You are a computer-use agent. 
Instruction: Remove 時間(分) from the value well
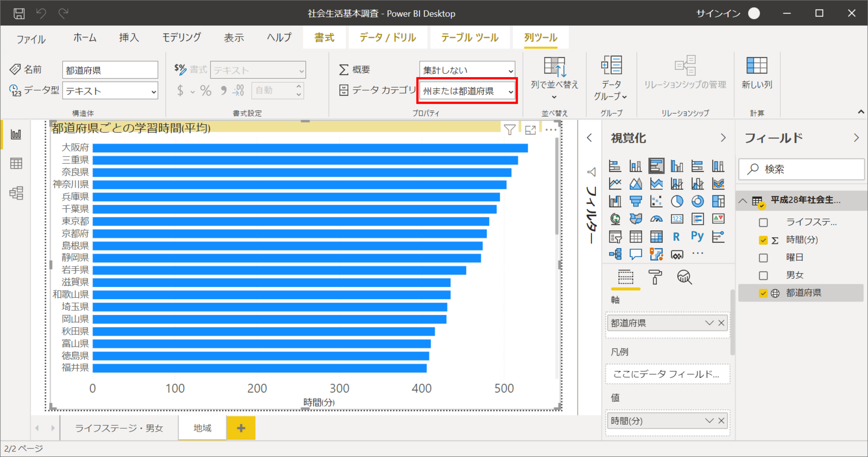721,421
